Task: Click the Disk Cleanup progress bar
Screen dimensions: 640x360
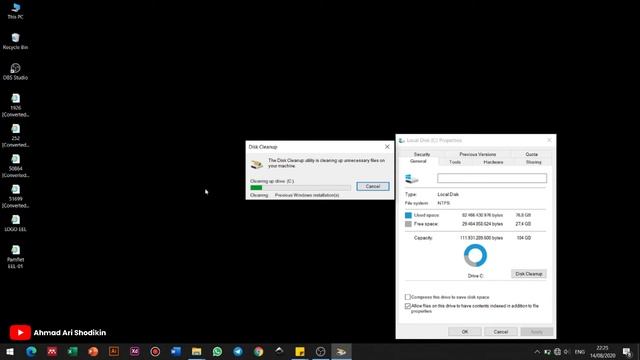Action: tap(300, 187)
